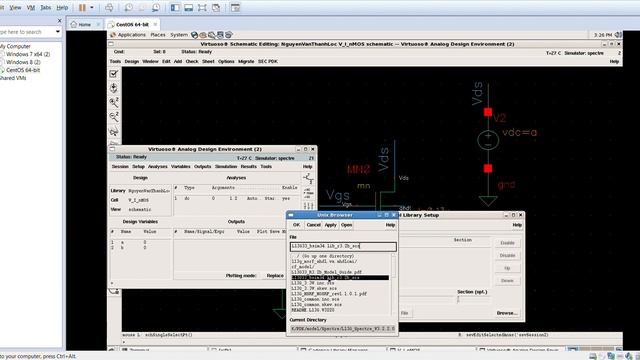Open the ADE Session menu

(120, 167)
